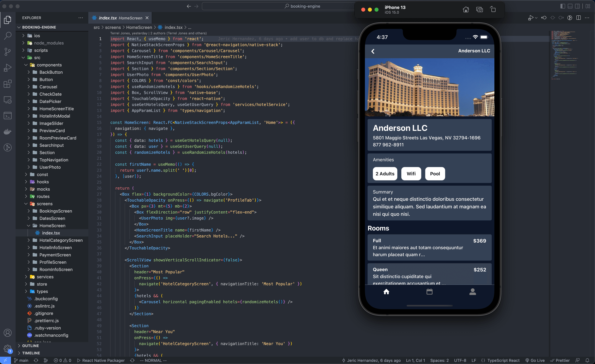Click the errors and warnings counter
The width and height of the screenshot is (595, 364).
(x=63, y=360)
